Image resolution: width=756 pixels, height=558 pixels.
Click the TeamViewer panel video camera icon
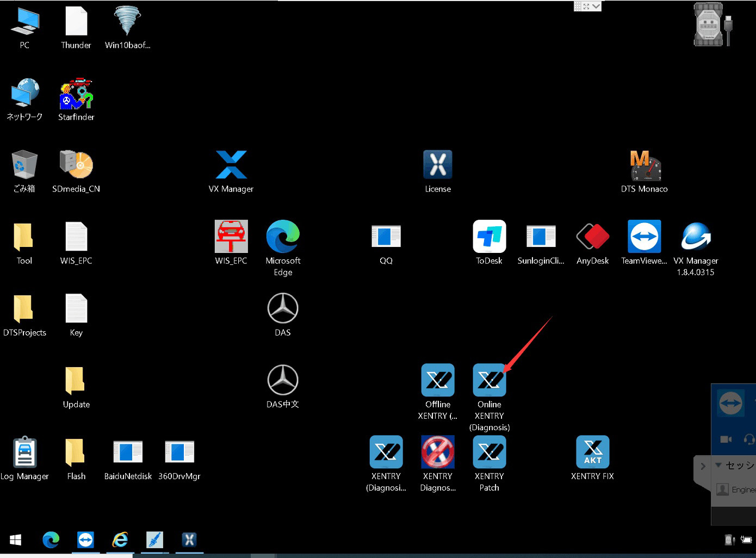726,439
